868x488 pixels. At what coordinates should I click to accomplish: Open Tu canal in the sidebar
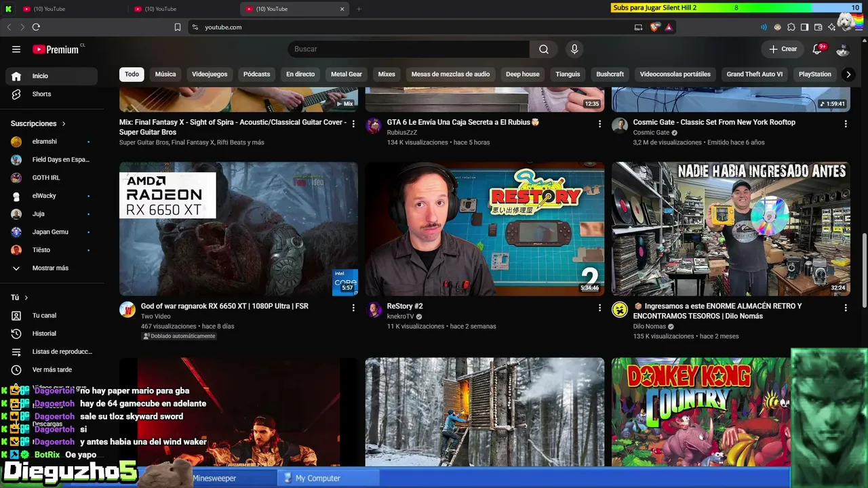(x=52, y=316)
